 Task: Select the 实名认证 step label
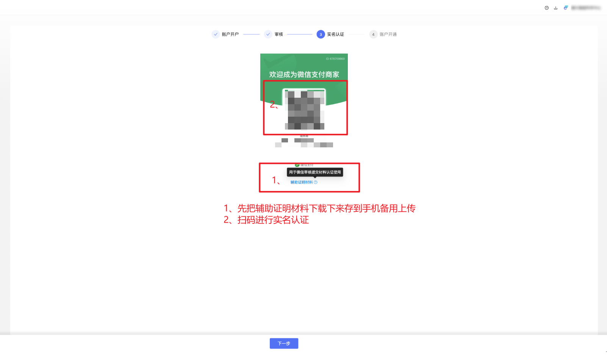pos(335,34)
